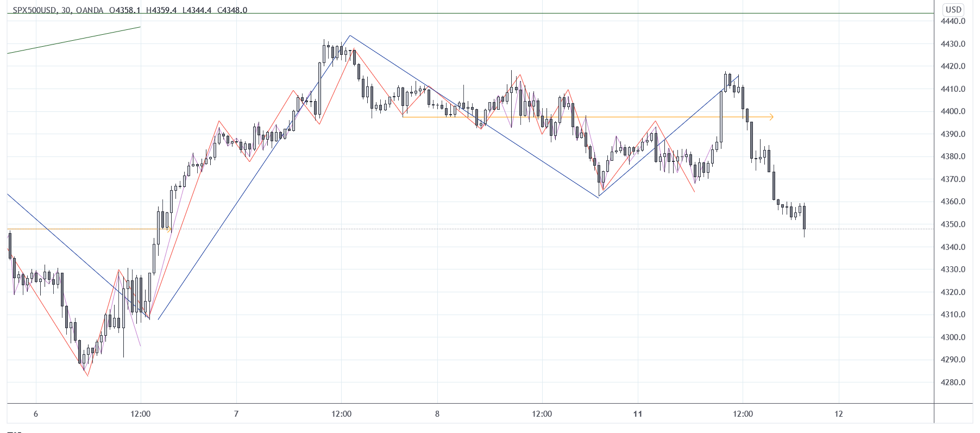980x433 pixels.
Task: Click the 4310.0 price axis label
Action: (953, 315)
